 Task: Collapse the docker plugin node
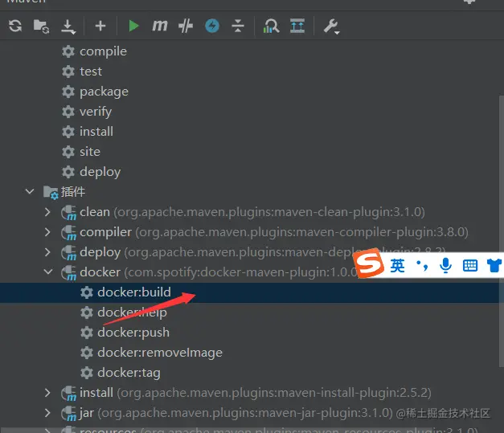[48, 272]
